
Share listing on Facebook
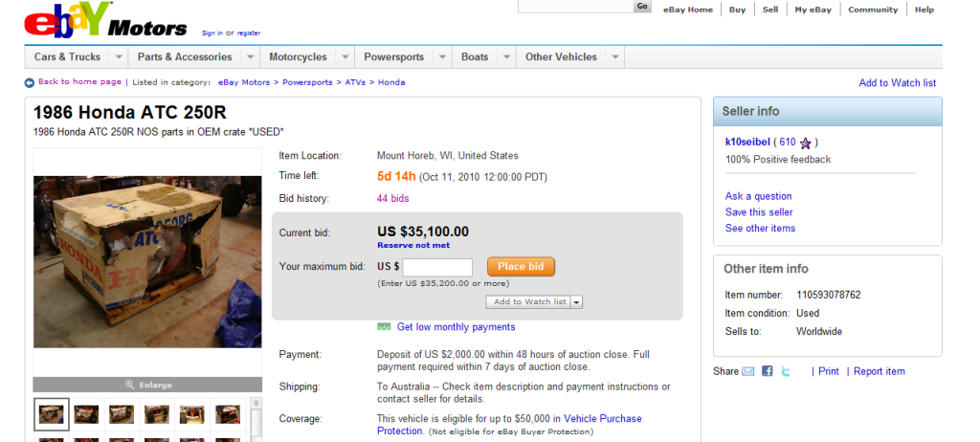click(x=767, y=371)
